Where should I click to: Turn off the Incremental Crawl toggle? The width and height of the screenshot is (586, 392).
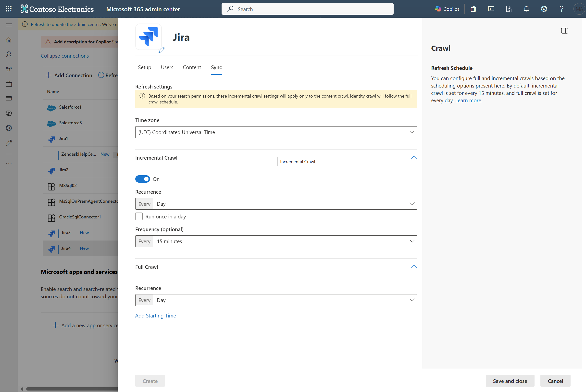(142, 179)
